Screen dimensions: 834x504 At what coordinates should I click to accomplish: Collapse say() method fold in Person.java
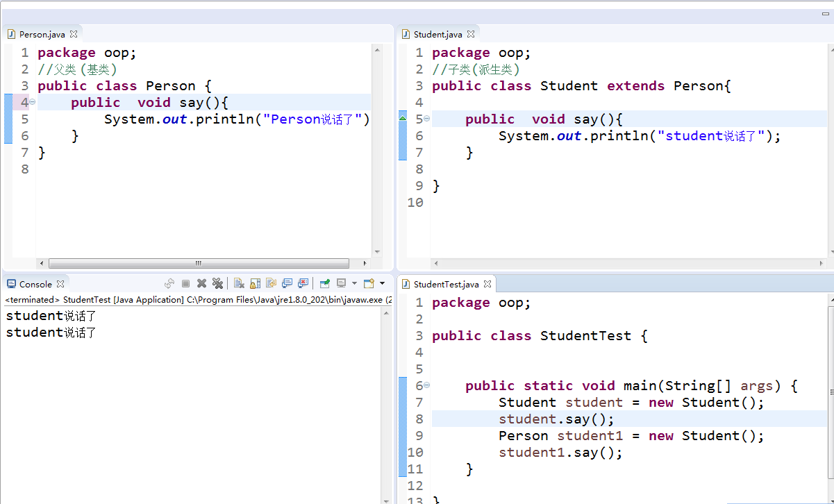tap(33, 102)
